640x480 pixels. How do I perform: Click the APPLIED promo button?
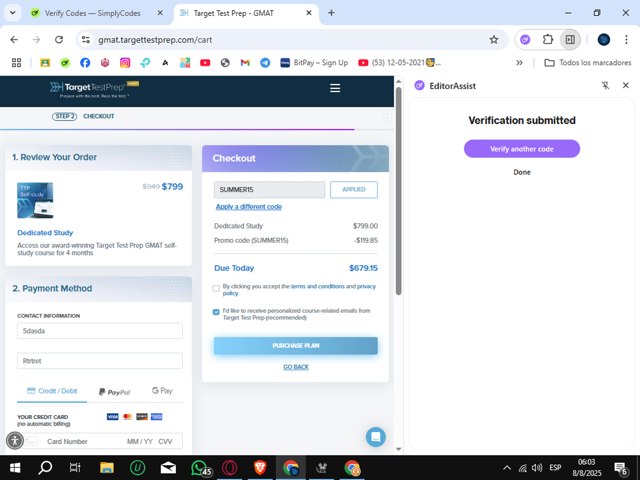coord(353,189)
